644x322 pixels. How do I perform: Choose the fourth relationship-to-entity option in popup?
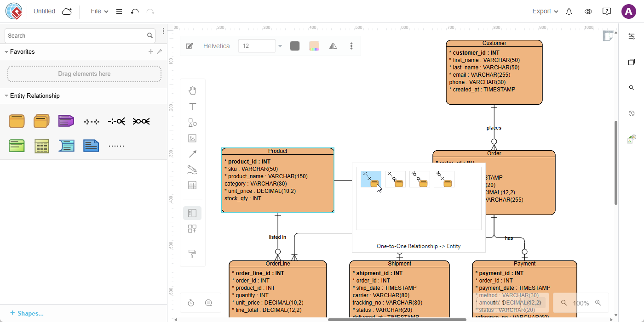[x=444, y=179]
